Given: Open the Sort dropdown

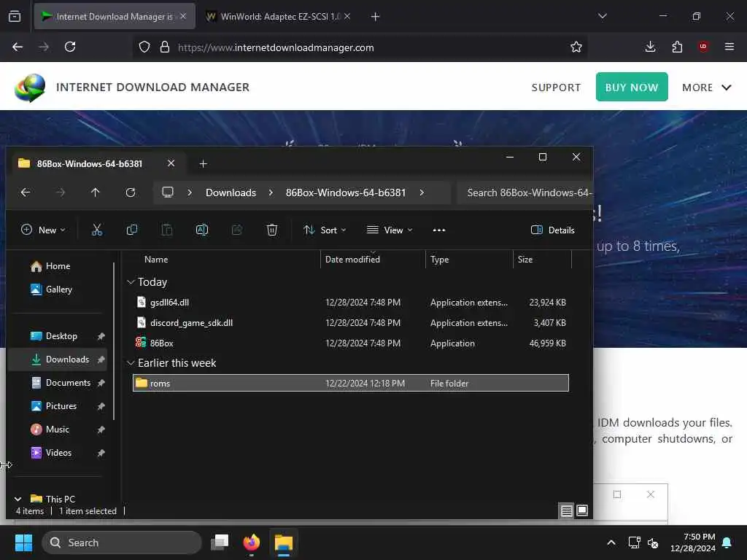Looking at the screenshot, I should [325, 230].
